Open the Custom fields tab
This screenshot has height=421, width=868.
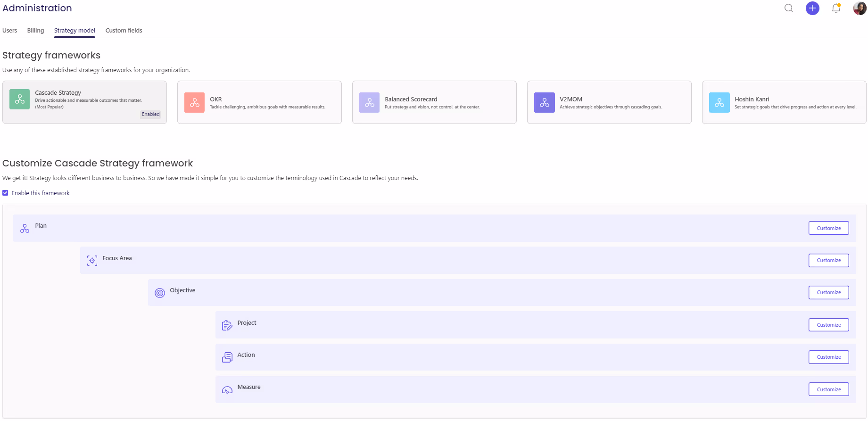pos(124,31)
